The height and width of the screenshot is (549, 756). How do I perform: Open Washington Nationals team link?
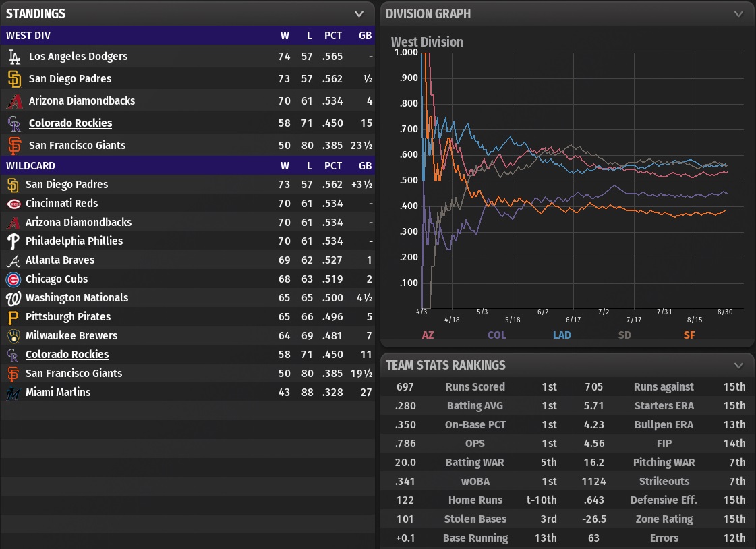point(77,297)
